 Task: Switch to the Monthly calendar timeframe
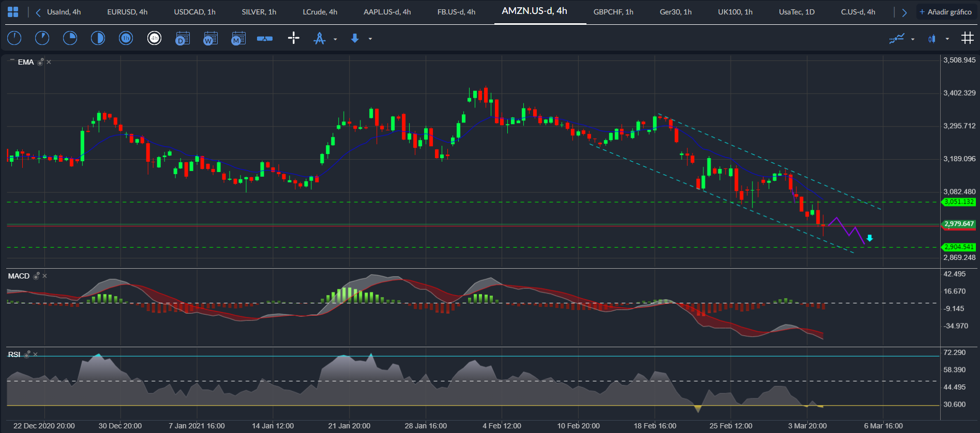tap(238, 38)
